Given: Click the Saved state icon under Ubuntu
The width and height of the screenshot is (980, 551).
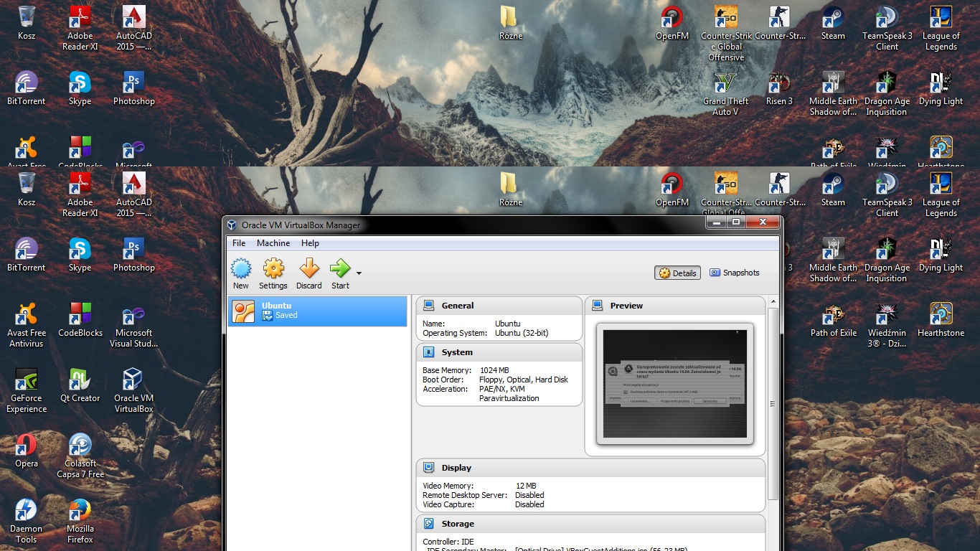Looking at the screenshot, I should pos(268,316).
